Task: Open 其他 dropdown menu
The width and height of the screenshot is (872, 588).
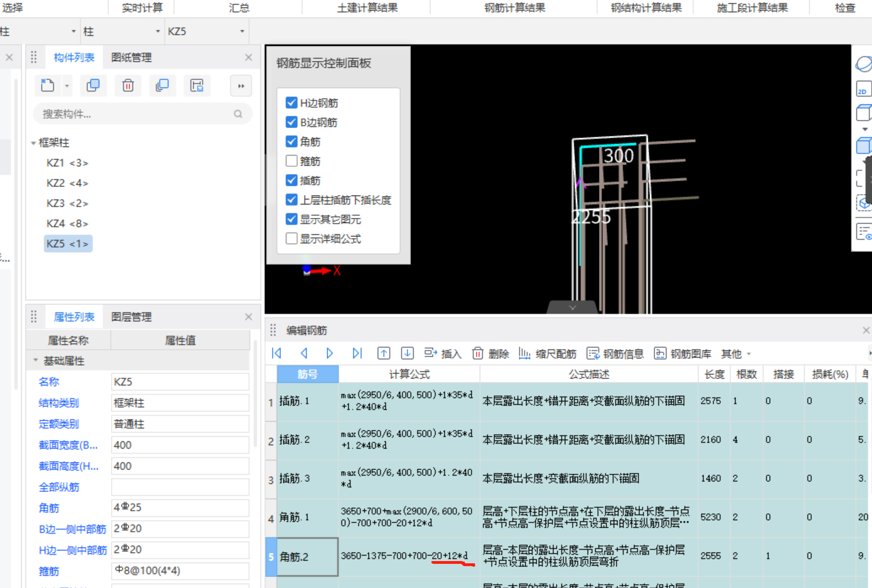Action: pyautogui.click(x=736, y=354)
